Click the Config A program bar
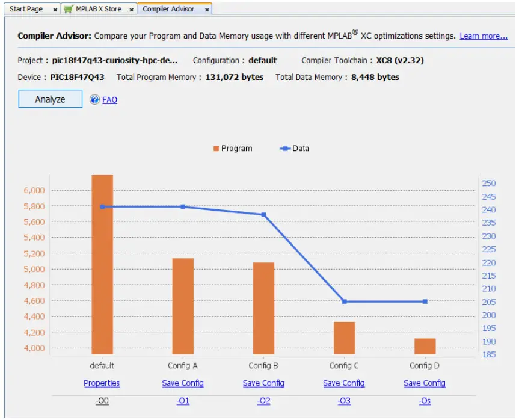 (x=183, y=306)
